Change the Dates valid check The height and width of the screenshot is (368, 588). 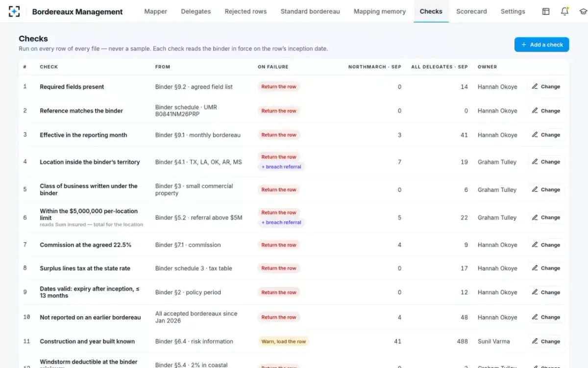tap(546, 292)
